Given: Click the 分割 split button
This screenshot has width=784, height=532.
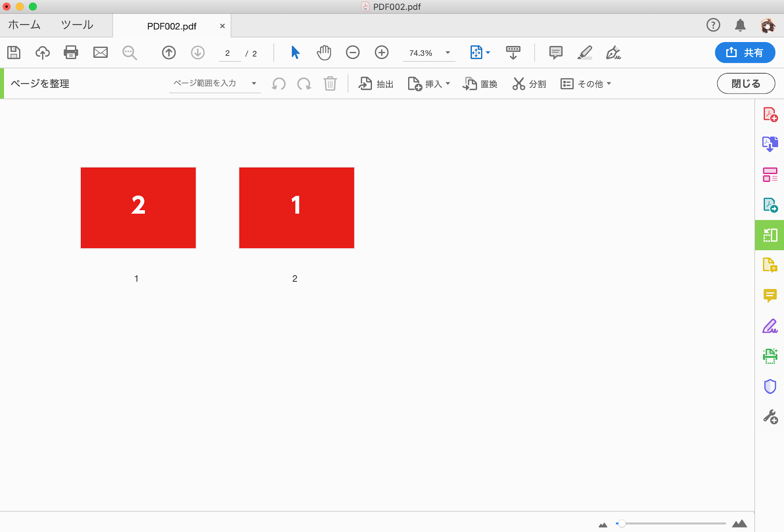Looking at the screenshot, I should [529, 84].
